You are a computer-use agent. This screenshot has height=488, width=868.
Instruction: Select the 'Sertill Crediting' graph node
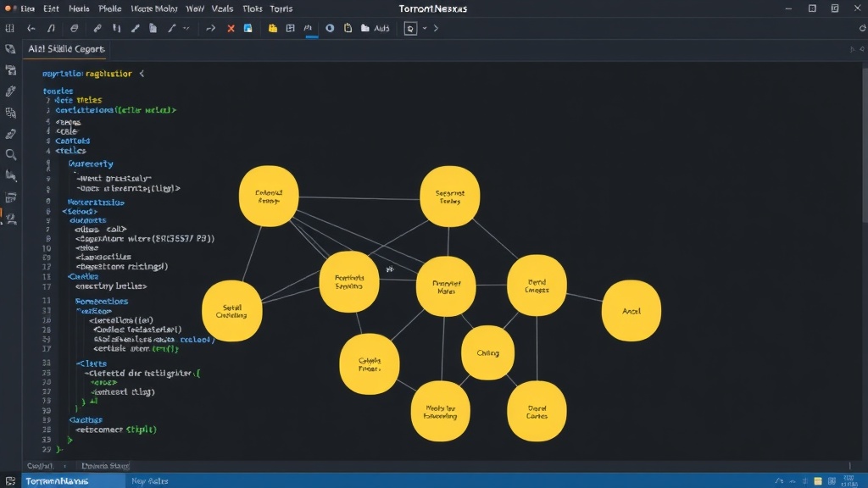click(232, 311)
